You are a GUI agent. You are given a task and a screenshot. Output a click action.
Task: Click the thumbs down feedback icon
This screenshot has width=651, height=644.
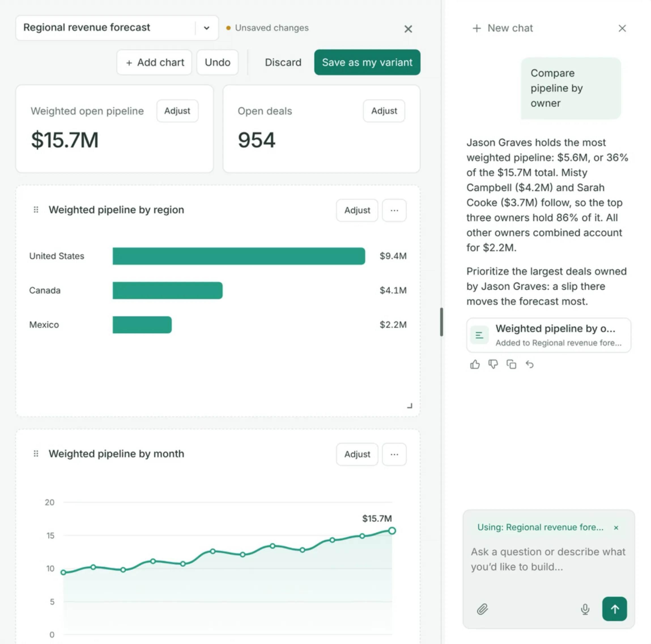click(493, 364)
